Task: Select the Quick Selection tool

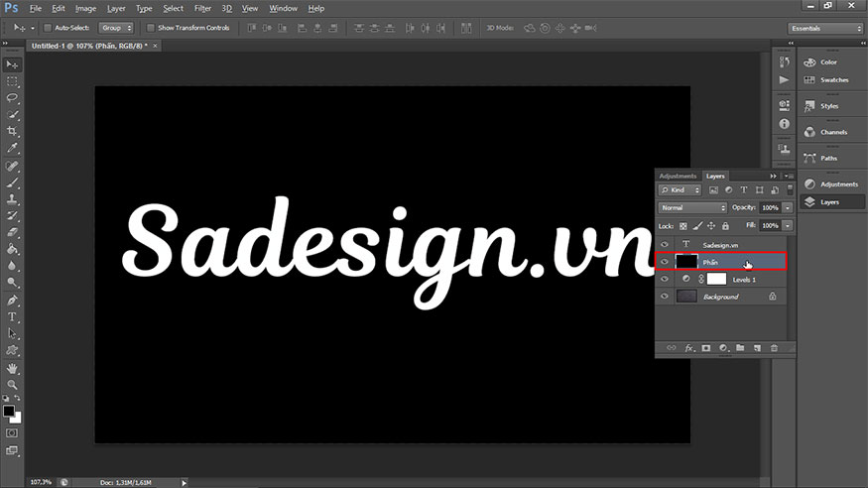Action: pyautogui.click(x=12, y=115)
